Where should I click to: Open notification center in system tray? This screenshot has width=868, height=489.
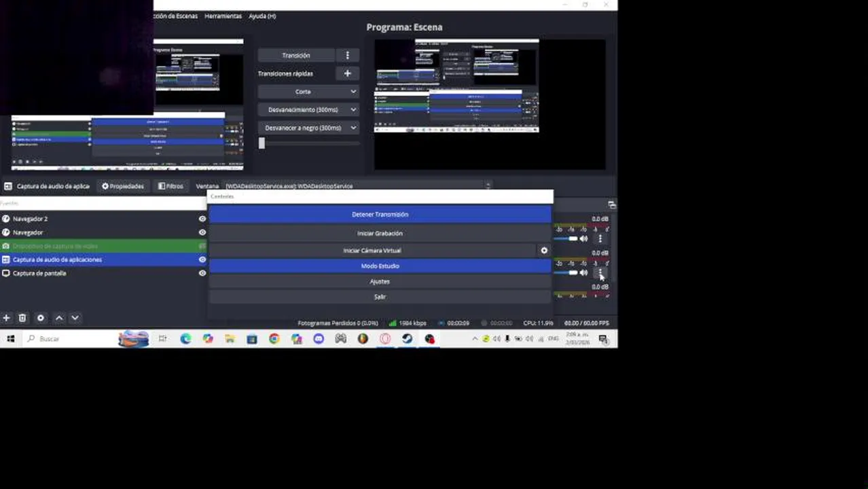(x=603, y=339)
